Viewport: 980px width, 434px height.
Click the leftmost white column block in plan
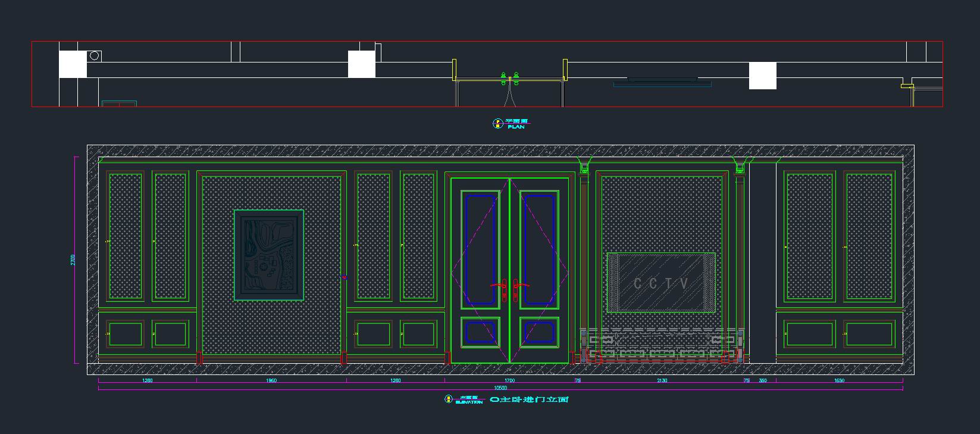coord(73,64)
